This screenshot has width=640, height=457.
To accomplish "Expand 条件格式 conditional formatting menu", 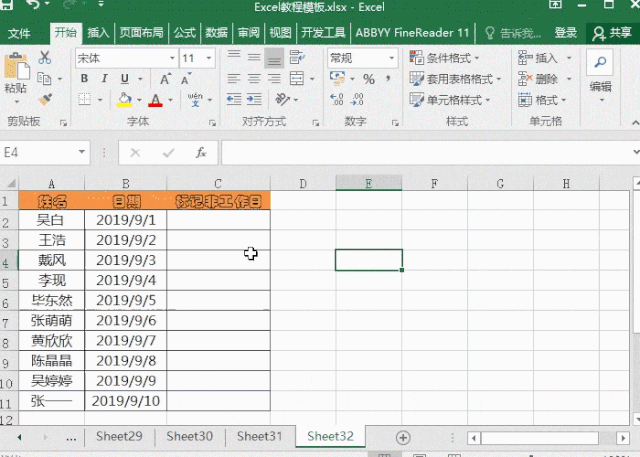I will (x=445, y=58).
